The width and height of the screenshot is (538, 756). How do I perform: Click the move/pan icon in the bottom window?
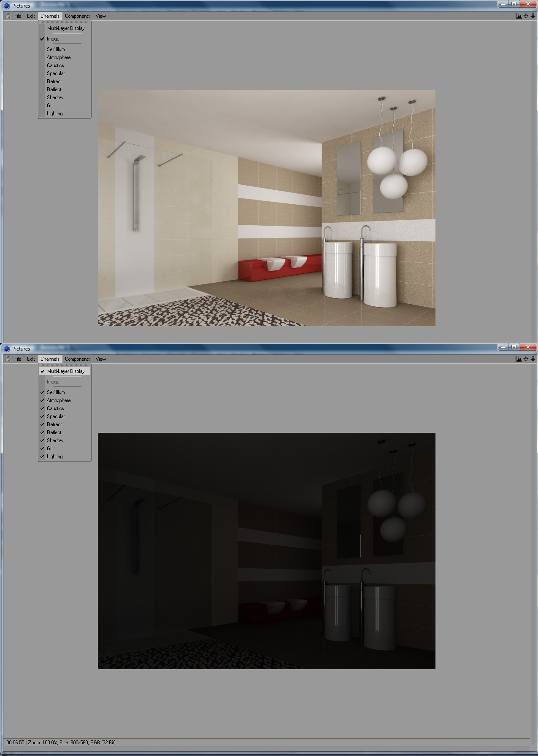tap(526, 359)
